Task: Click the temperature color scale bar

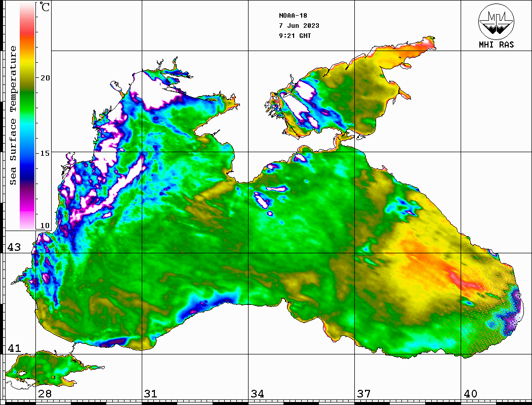Action: [27, 116]
